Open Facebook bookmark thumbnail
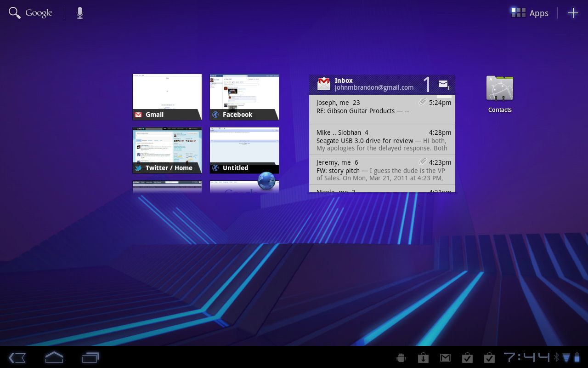 244,97
